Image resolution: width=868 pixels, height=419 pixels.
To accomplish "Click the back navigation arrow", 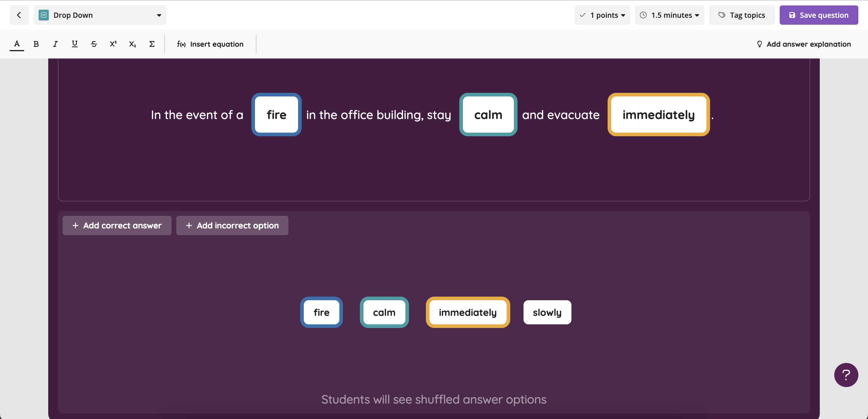I will coord(19,14).
